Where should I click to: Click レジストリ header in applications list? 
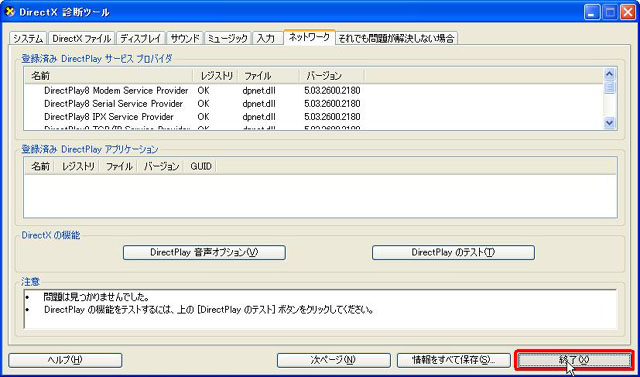click(77, 166)
